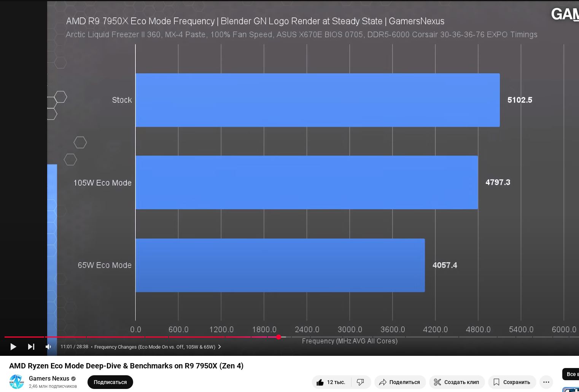Click the red progress bar scrubber

(278, 337)
